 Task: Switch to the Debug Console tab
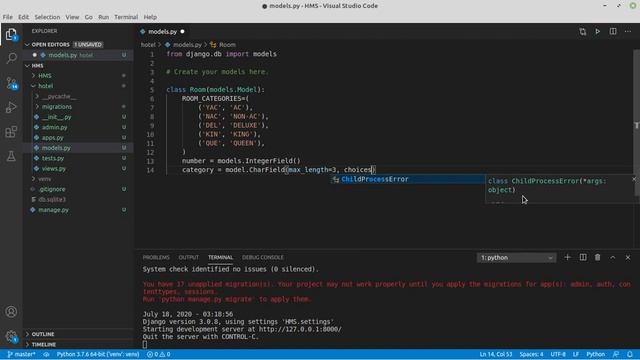click(x=262, y=258)
